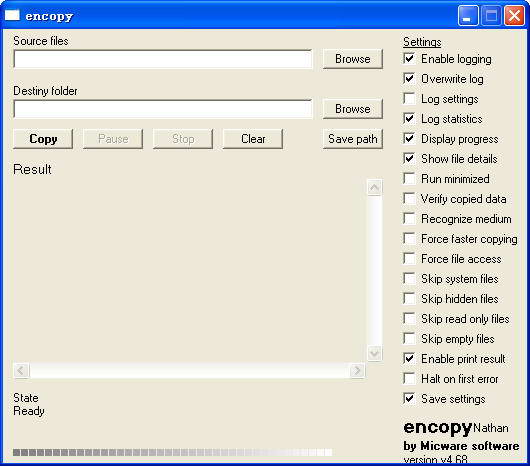Check the Verify copied data box

pyautogui.click(x=409, y=199)
